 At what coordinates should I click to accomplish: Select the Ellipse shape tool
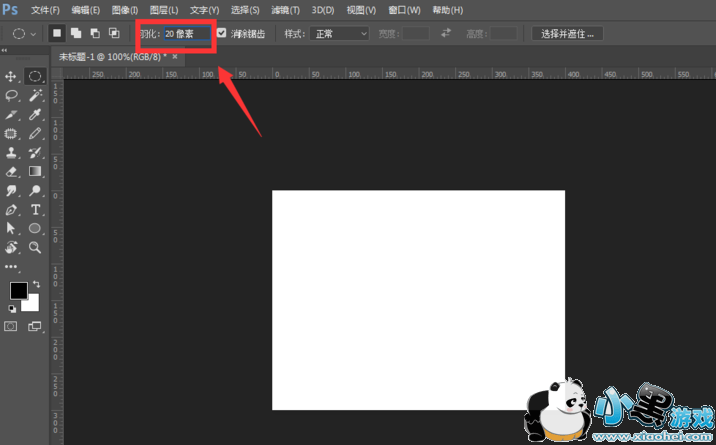(35, 228)
